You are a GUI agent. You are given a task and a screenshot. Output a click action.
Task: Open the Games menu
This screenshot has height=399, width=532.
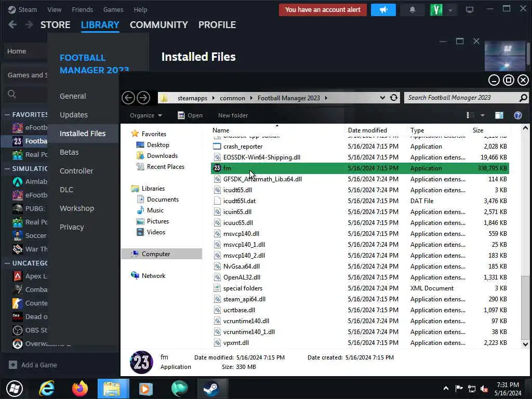pos(113,9)
